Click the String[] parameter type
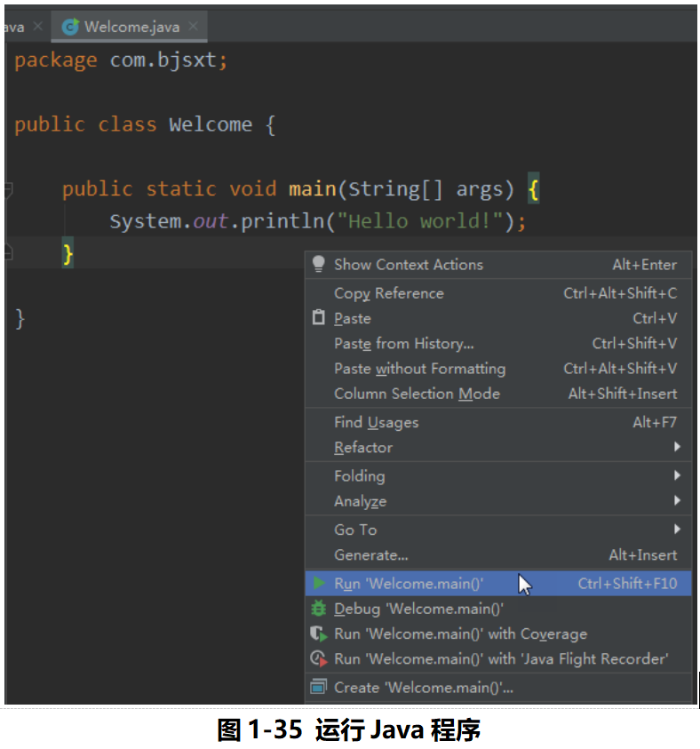This screenshot has width=700, height=749. click(395, 189)
